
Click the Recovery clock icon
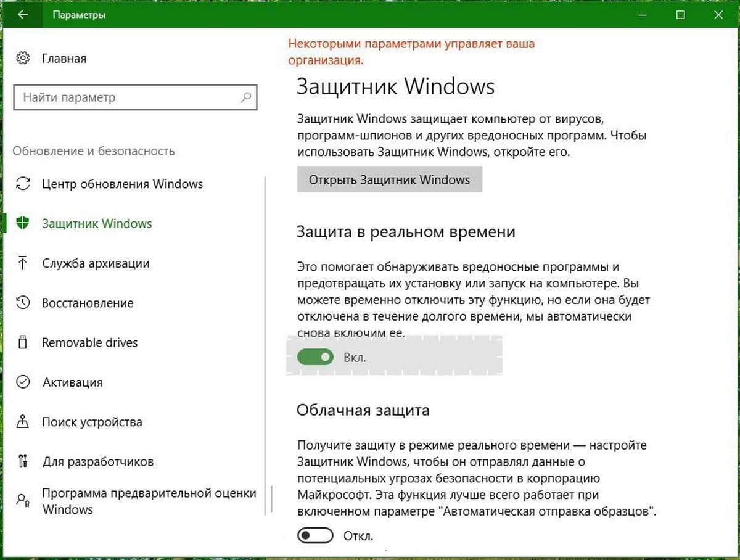pyautogui.click(x=23, y=303)
